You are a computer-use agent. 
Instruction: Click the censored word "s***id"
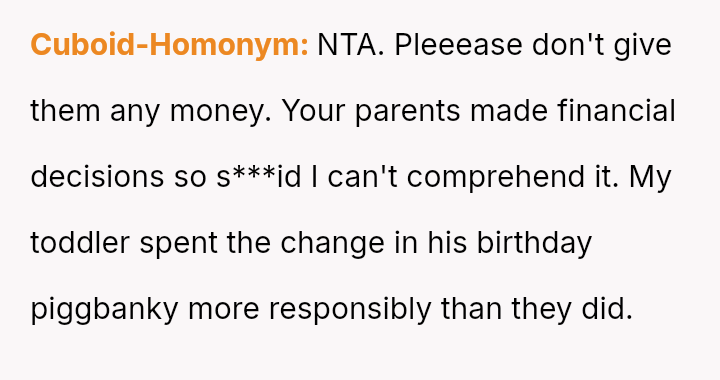(259, 177)
